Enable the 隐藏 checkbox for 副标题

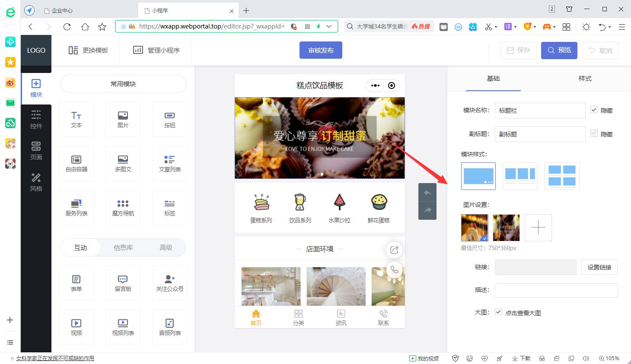point(594,133)
